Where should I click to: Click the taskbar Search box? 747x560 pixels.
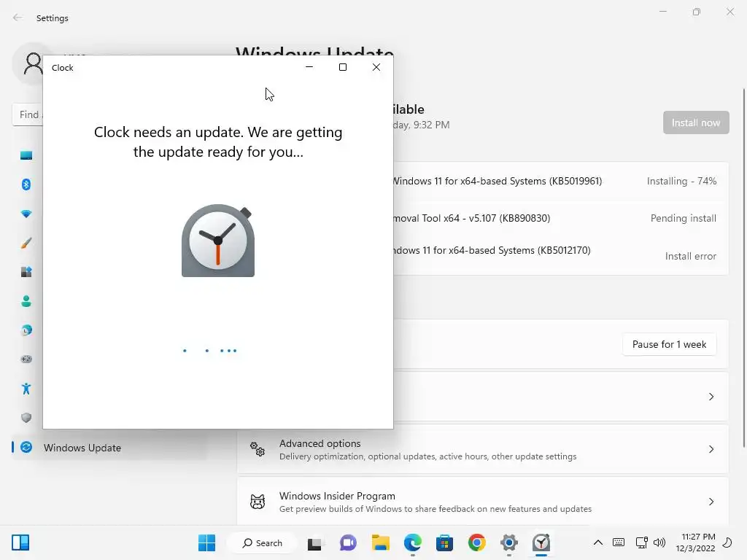click(x=262, y=542)
